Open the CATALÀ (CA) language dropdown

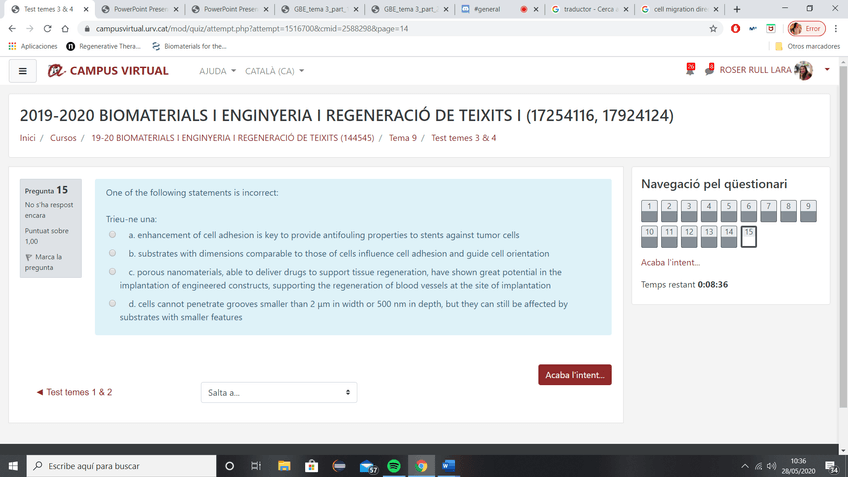pos(275,72)
